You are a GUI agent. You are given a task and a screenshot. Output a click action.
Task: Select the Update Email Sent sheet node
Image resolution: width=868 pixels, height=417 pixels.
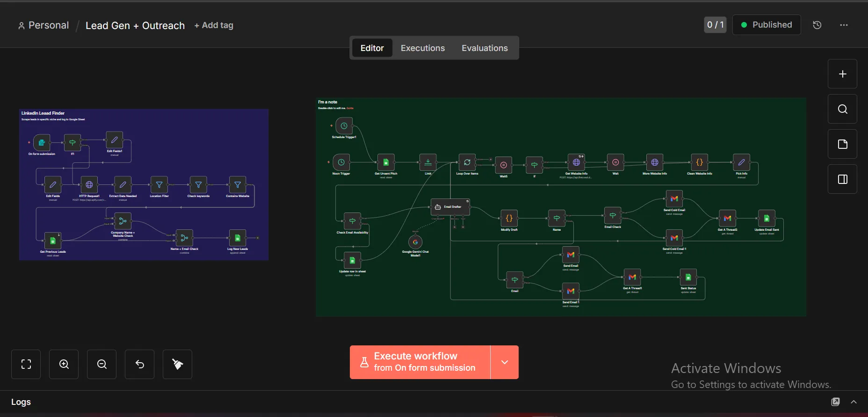tap(767, 218)
